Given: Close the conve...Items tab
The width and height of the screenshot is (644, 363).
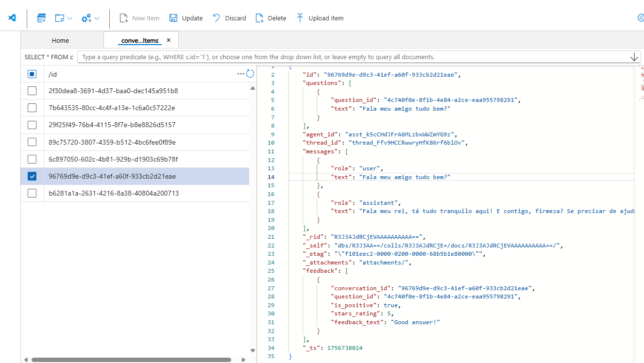Looking at the screenshot, I should (169, 40).
